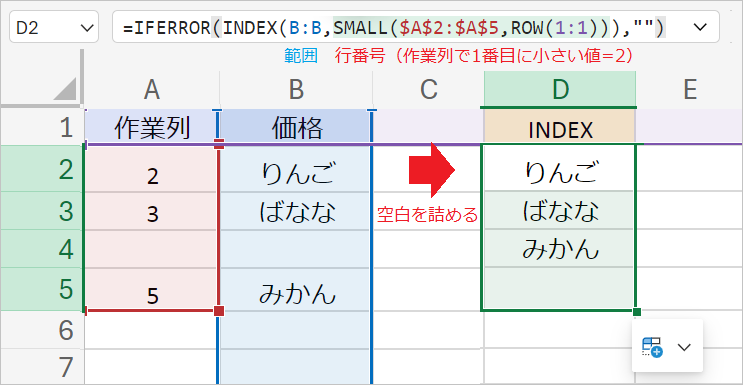Click the green fill handle of column D selection

click(637, 312)
